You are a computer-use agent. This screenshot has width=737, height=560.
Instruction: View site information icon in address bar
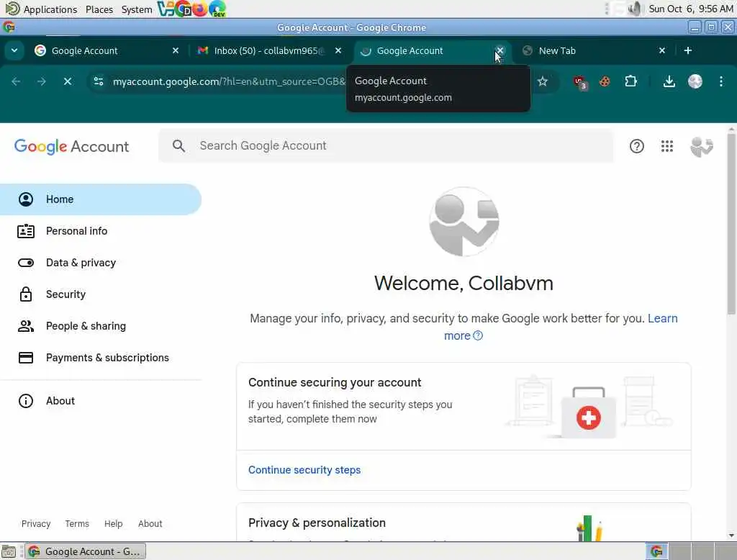(99, 81)
